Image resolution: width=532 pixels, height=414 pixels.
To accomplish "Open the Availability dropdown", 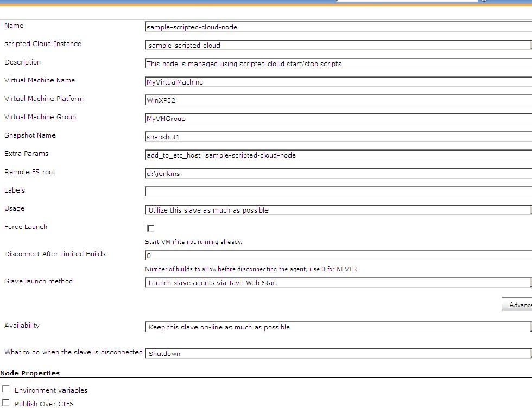I will coord(338,327).
